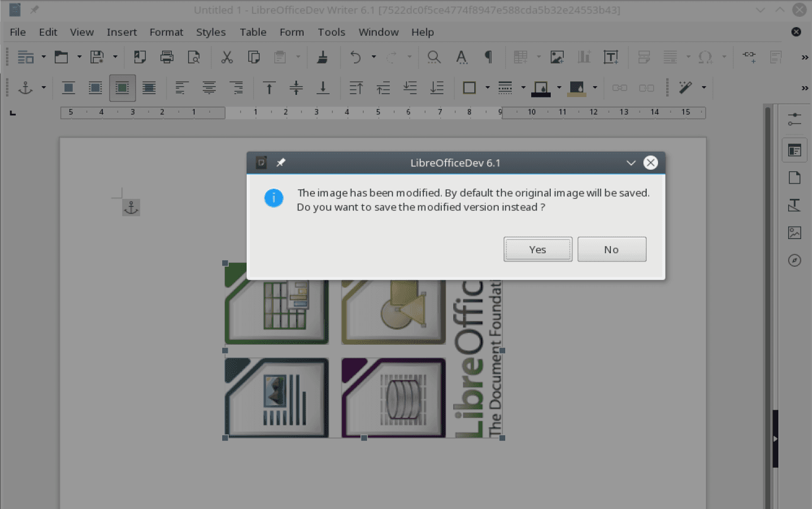Click the Insert Image toolbar icon
This screenshot has height=509, width=812.
[557, 57]
